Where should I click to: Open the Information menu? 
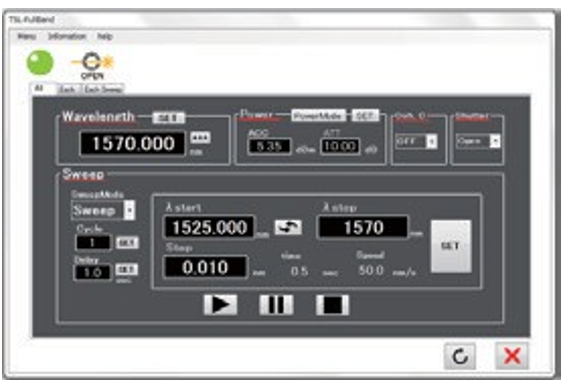[67, 36]
